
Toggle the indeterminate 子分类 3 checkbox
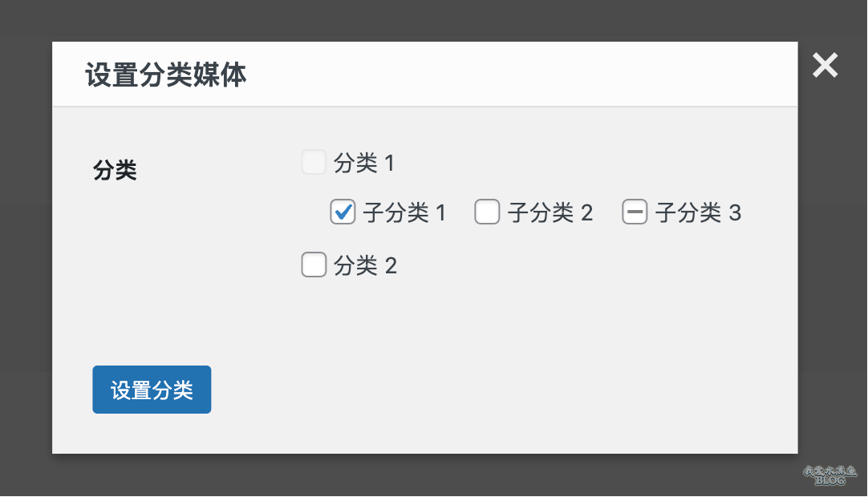click(635, 212)
